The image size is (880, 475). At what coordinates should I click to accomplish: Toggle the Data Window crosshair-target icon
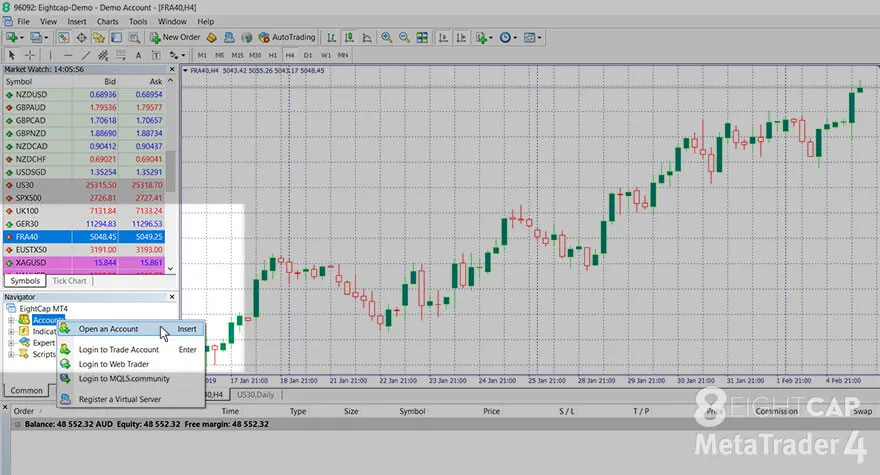point(81,38)
